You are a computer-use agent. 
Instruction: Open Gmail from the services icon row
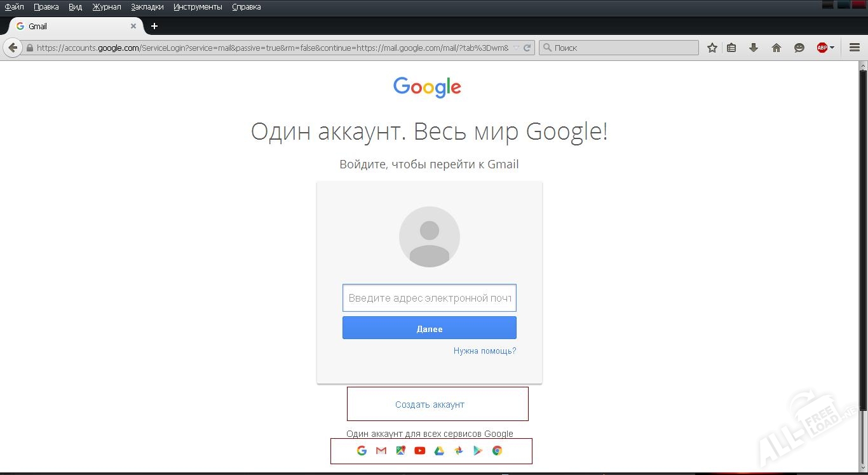(381, 450)
